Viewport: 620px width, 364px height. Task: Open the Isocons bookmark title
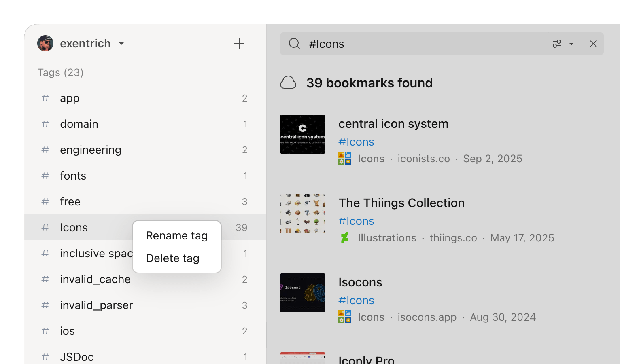[x=360, y=282]
